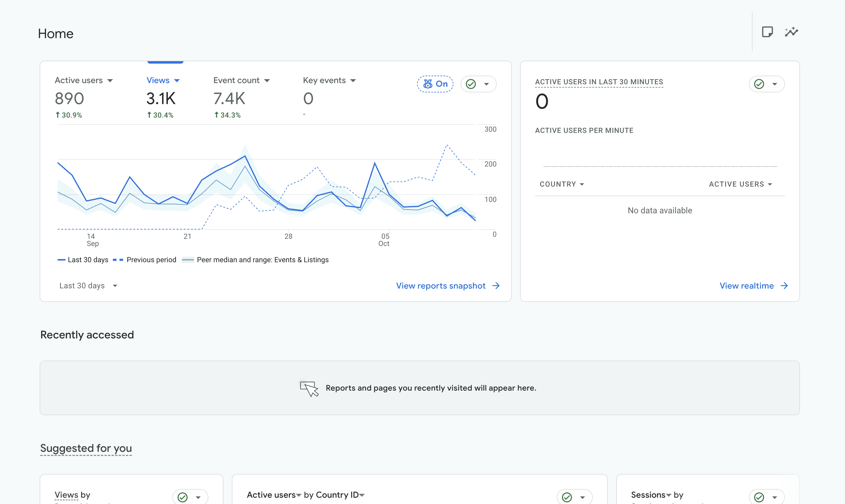Viewport: 845px width, 504px height.
Task: Open the Insights sparkline icon
Action: 791,32
